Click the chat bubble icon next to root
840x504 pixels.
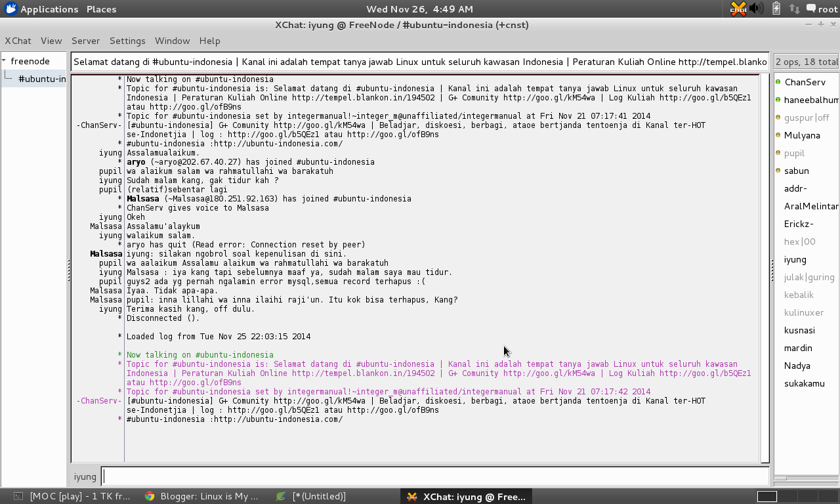pos(810,9)
